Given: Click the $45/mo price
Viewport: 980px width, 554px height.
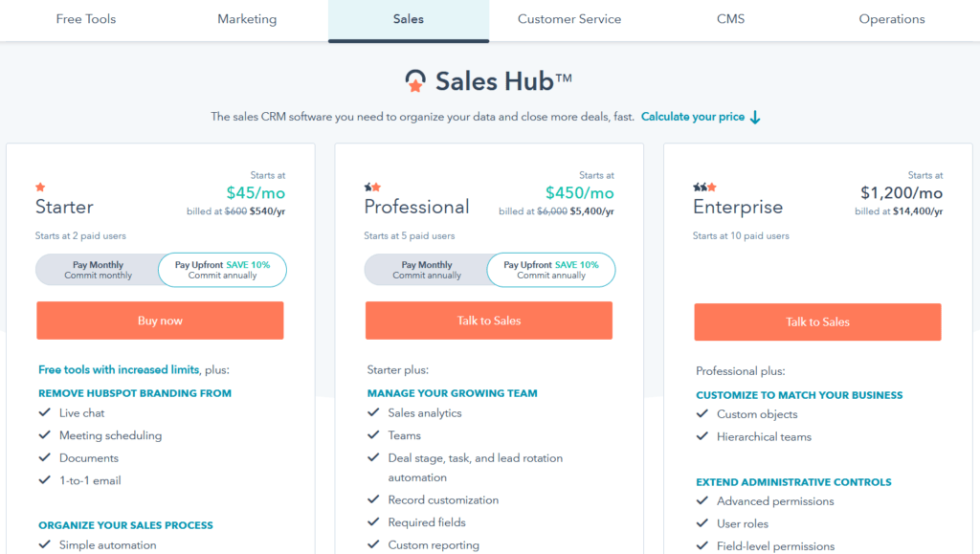Looking at the screenshot, I should pyautogui.click(x=256, y=193).
